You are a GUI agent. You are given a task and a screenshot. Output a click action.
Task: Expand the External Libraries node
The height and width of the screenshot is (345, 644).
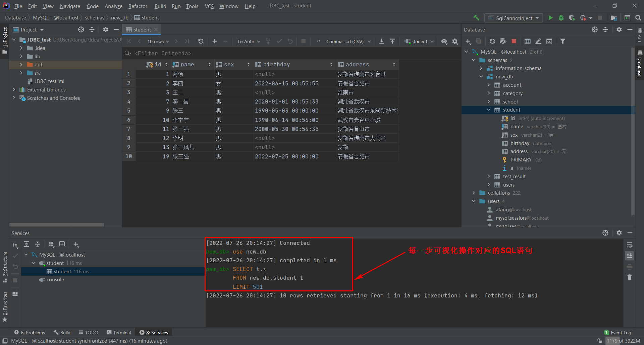(x=14, y=89)
